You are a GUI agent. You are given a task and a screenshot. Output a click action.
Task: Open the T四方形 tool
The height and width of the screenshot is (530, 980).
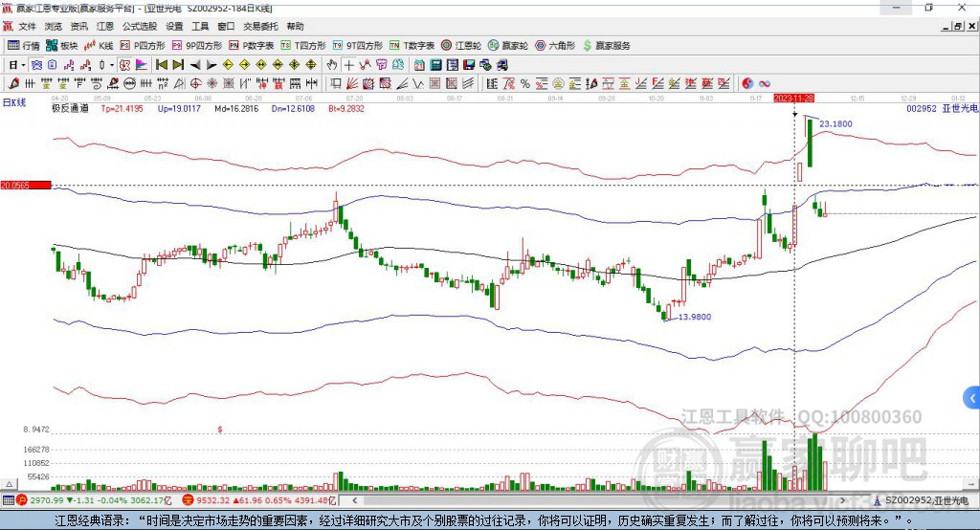303,46
